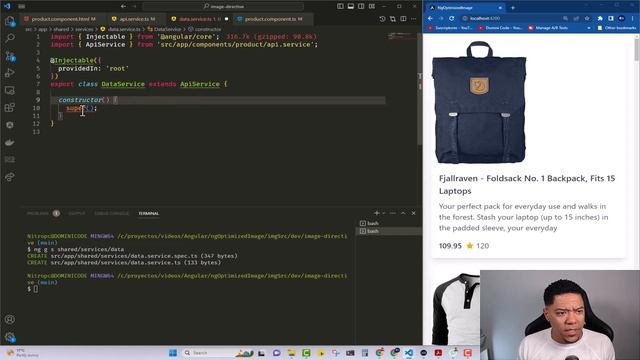Click constructor in the breadcrumb
The image size is (640, 360).
[x=208, y=29]
